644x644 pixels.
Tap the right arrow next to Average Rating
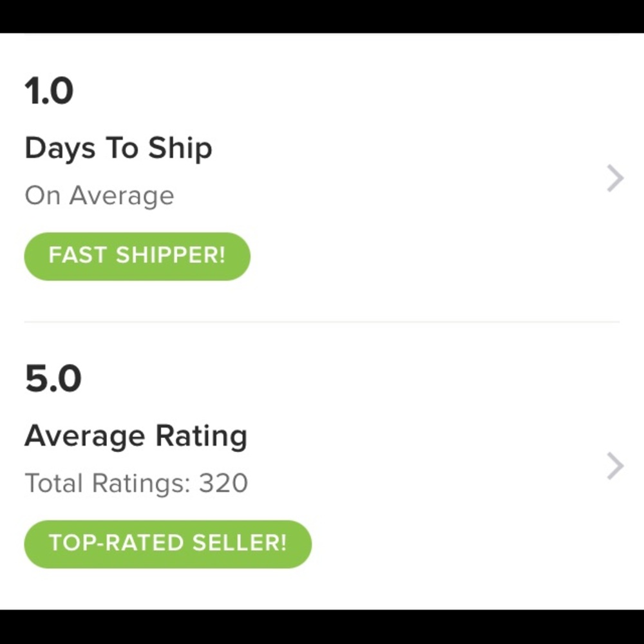[614, 467]
